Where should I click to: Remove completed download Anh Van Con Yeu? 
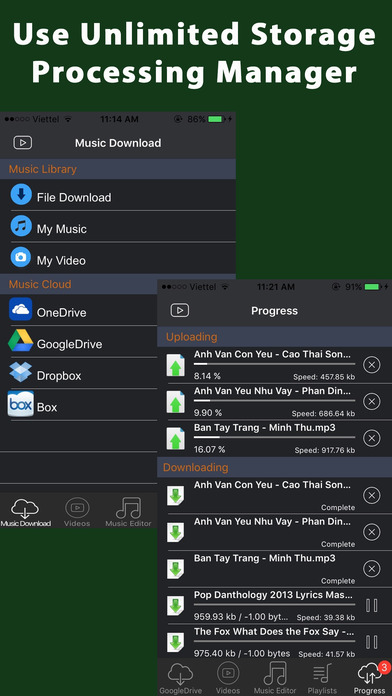coord(372,495)
